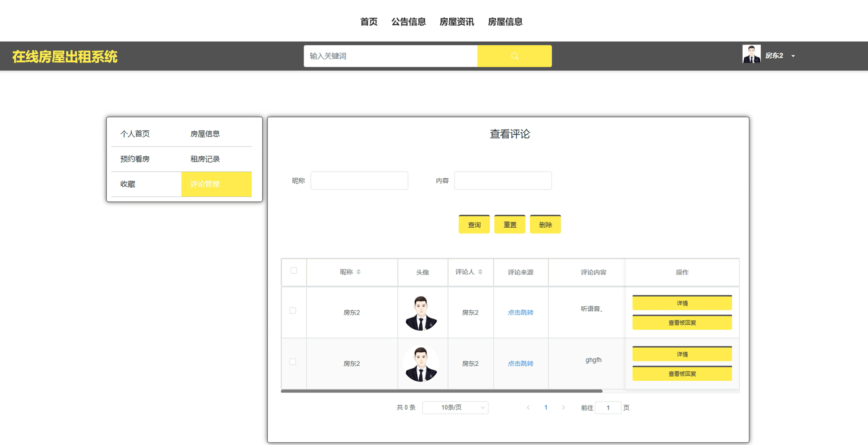Image resolution: width=868 pixels, height=445 pixels.
Task: Click 点击跳转 link in first row
Action: [520, 312]
